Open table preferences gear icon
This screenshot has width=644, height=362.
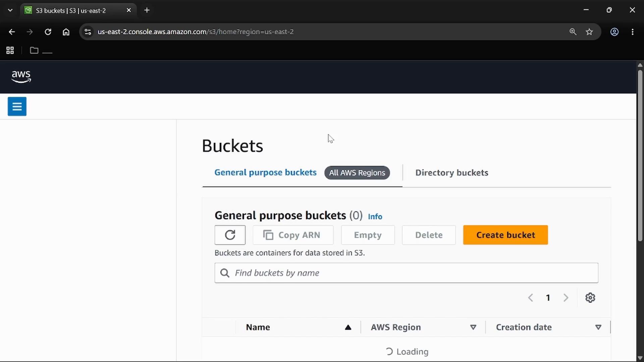click(590, 298)
